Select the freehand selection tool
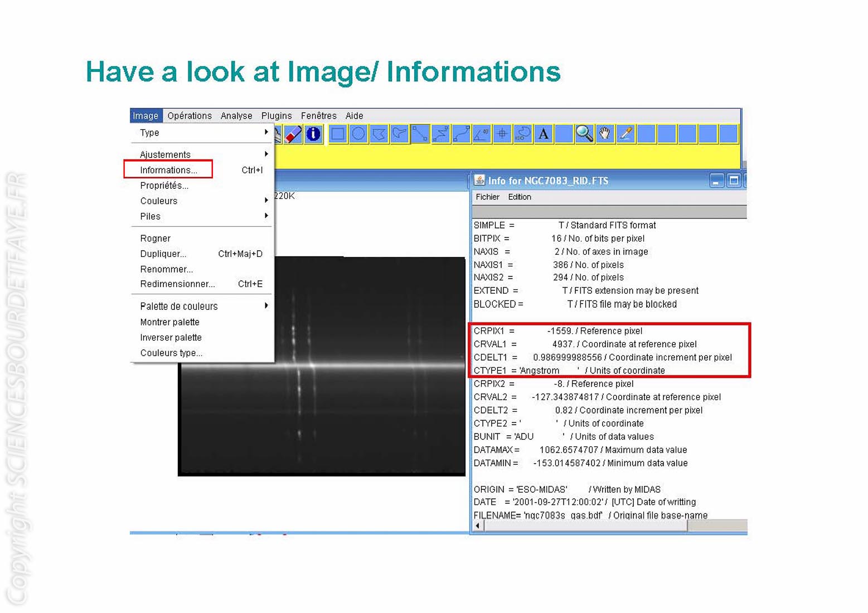Viewport: 868px width, 613px height. coord(400,134)
